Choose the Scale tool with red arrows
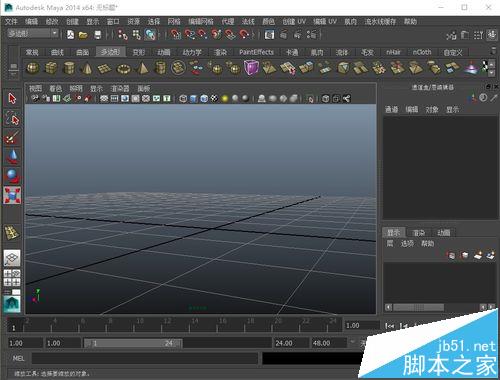The width and height of the screenshot is (500, 380). pos(12,195)
